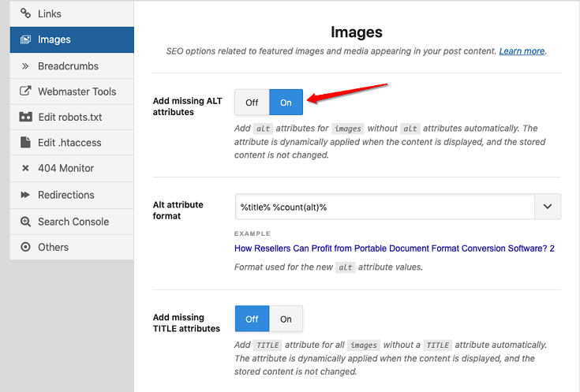Open the Edit robots.txt tab

(x=72, y=117)
